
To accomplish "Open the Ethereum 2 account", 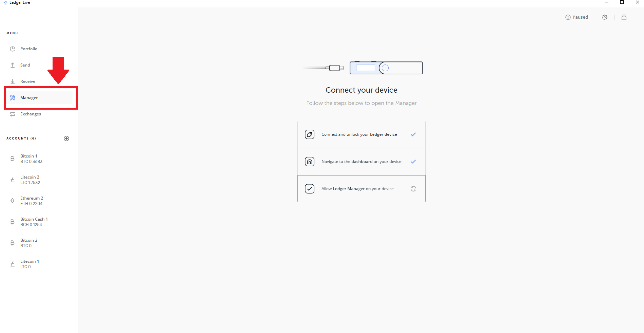I will 39,201.
